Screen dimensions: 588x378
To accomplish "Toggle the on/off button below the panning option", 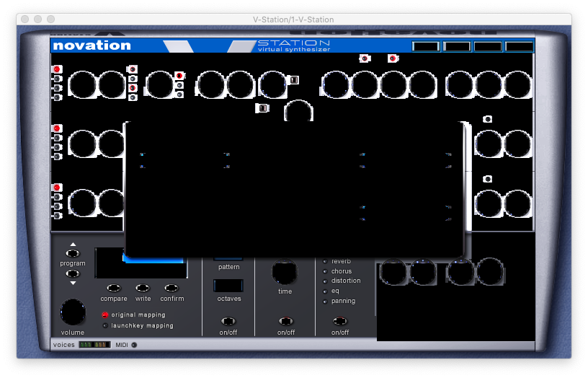I will click(x=339, y=321).
